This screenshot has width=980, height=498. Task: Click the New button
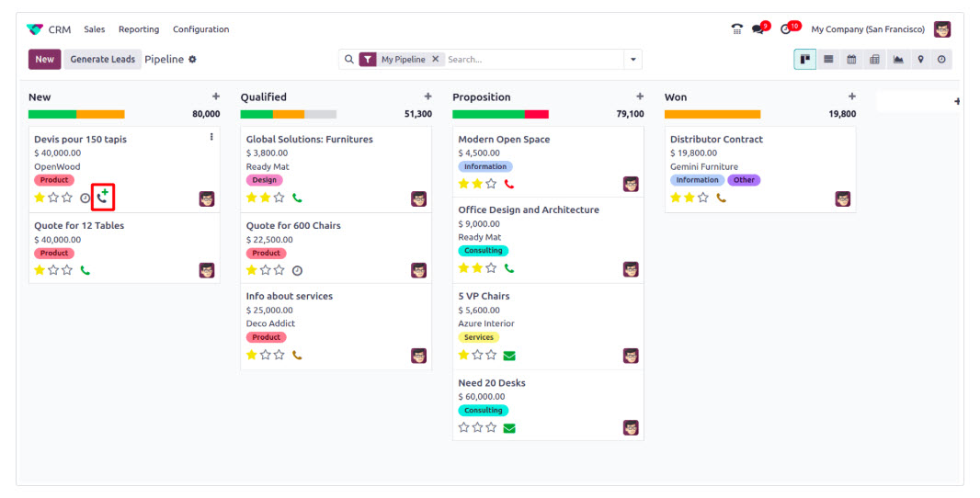[x=44, y=60]
